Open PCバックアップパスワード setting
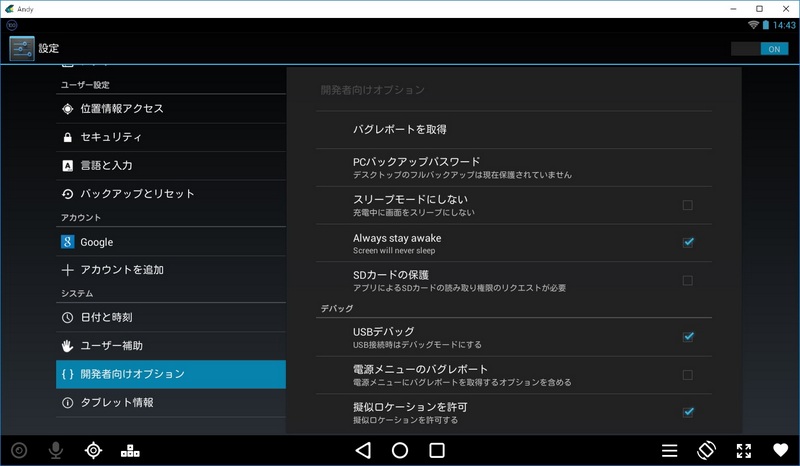Image resolution: width=800 pixels, height=466 pixels. 514,167
